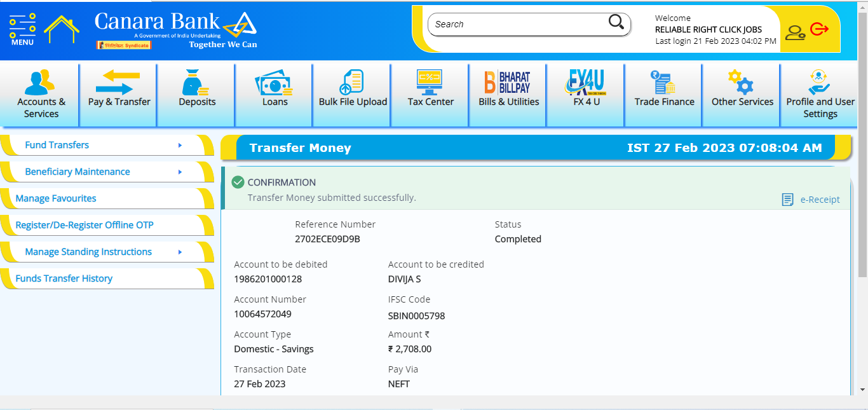The image size is (868, 410).
Task: Click the green confirmation checkmark icon
Action: 238,182
